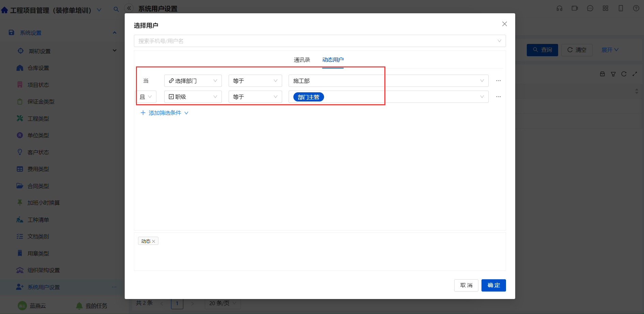
Task: Click the apps grid icon in header
Action: pyautogui.click(x=605, y=9)
